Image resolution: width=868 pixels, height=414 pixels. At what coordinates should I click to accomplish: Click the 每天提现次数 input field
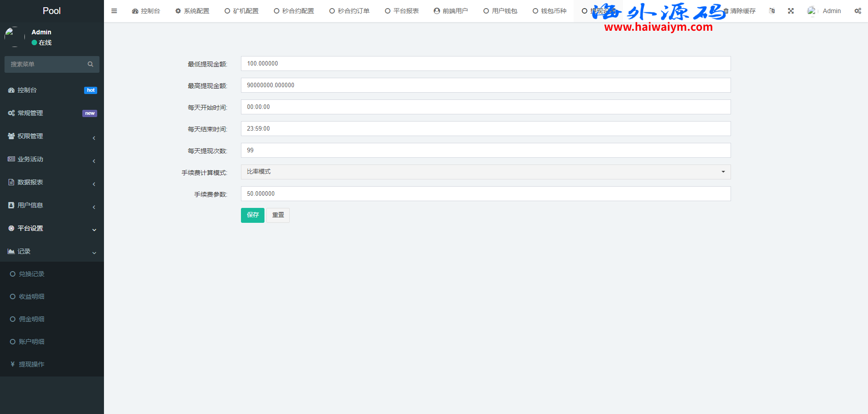486,151
